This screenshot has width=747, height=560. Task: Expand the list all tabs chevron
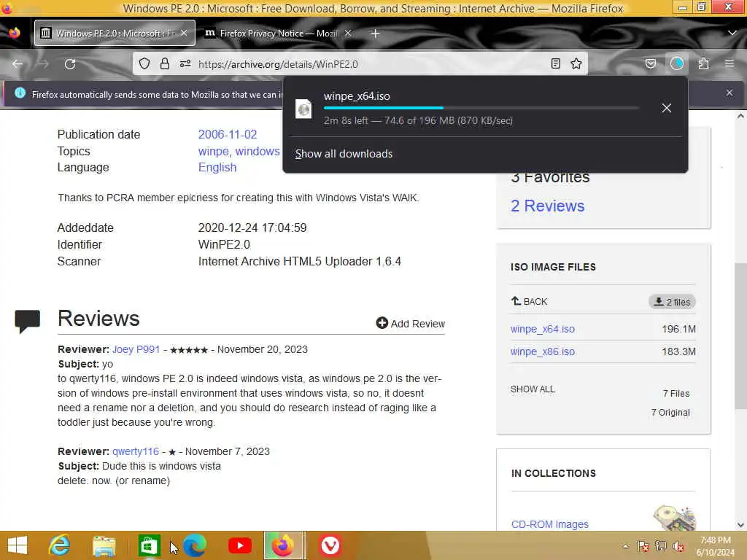coord(732,33)
